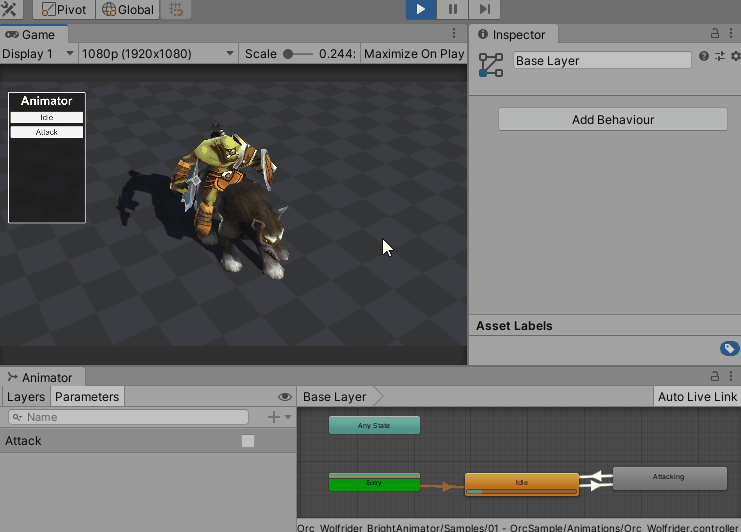Viewport: 741px width, 532px height.
Task: Select the Attacking state node
Action: [670, 478]
